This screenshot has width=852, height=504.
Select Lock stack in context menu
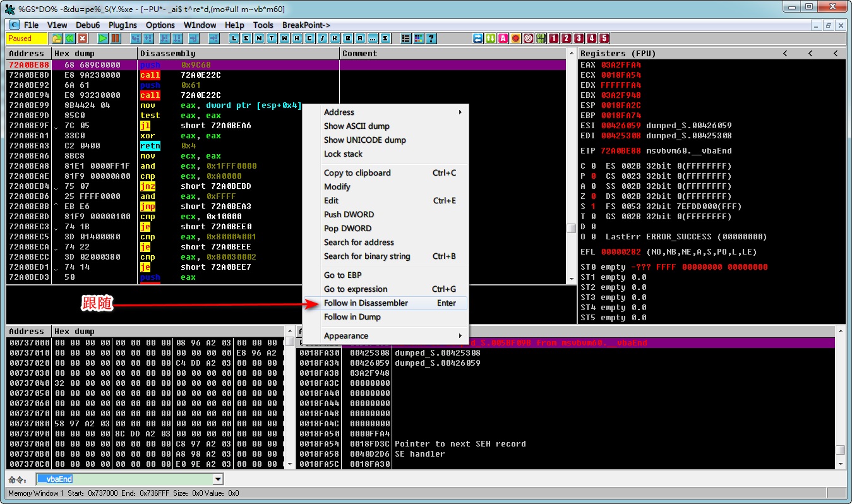[x=385, y=154]
